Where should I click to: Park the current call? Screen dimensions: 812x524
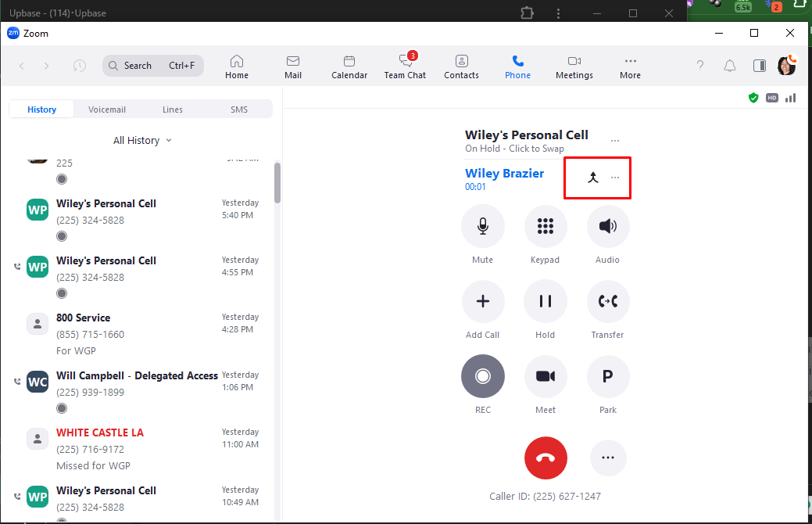pos(608,377)
